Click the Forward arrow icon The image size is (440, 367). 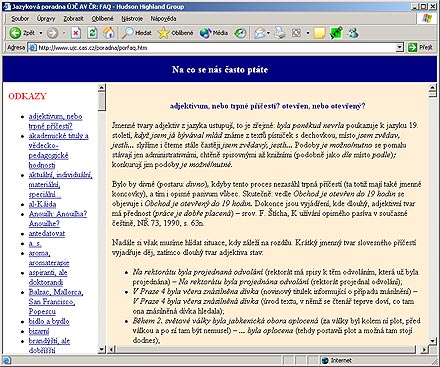[52, 33]
